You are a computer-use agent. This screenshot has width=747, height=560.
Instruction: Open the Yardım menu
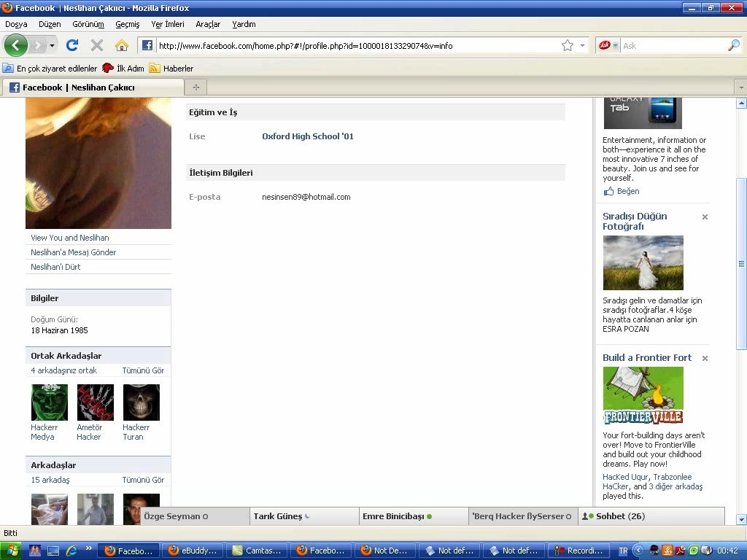(244, 24)
